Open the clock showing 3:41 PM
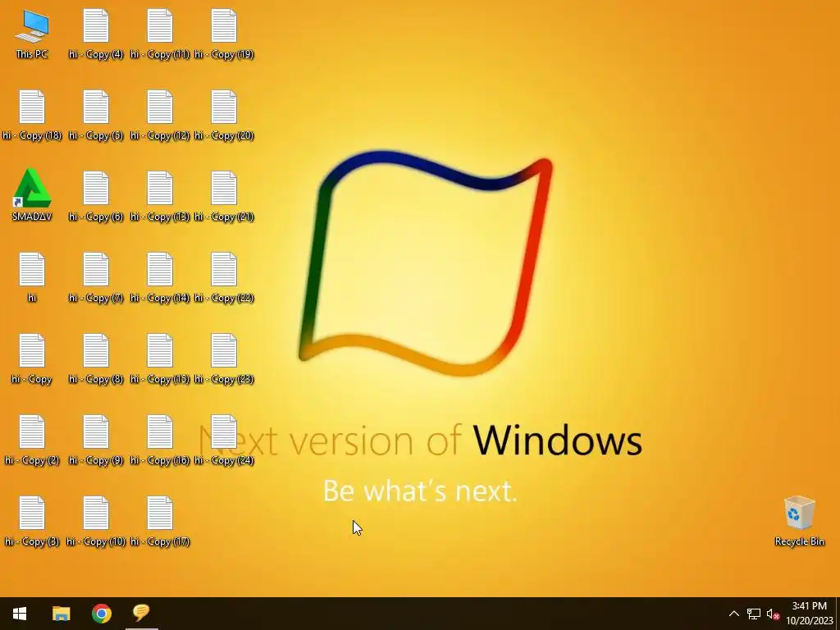 [x=810, y=614]
